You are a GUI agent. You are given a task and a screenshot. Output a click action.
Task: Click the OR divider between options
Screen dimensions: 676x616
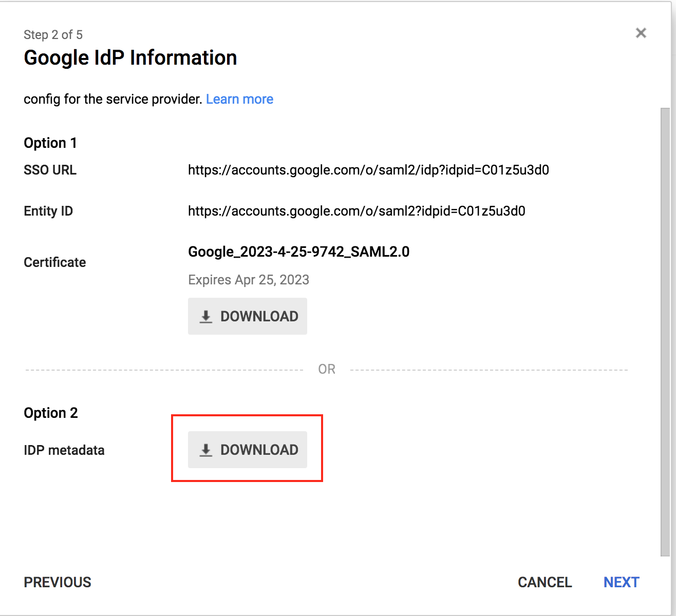[327, 369]
